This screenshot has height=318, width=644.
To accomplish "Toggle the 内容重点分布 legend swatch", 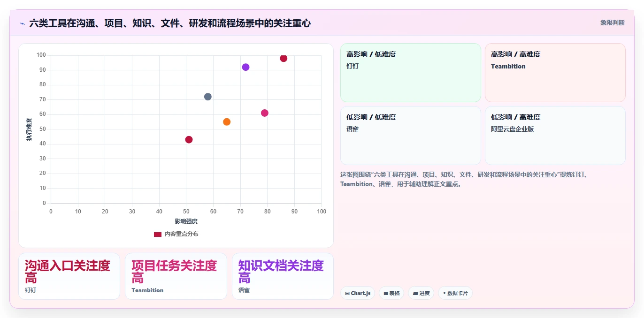I will click(158, 234).
